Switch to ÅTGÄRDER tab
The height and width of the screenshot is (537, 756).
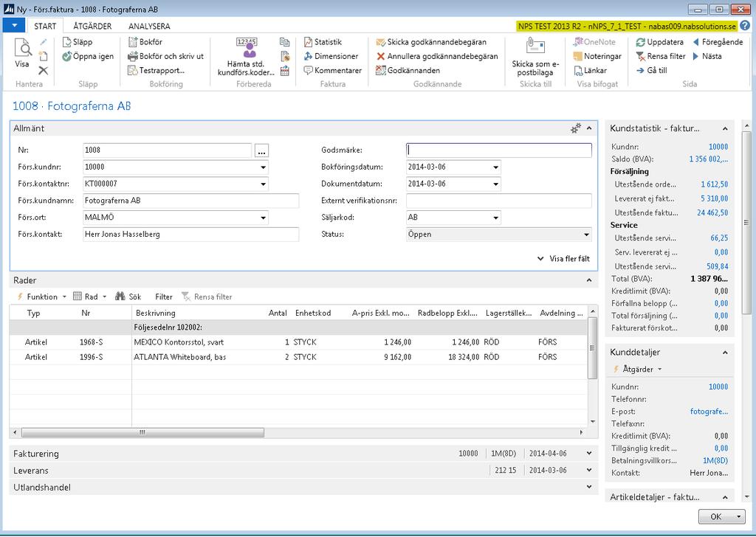[92, 26]
